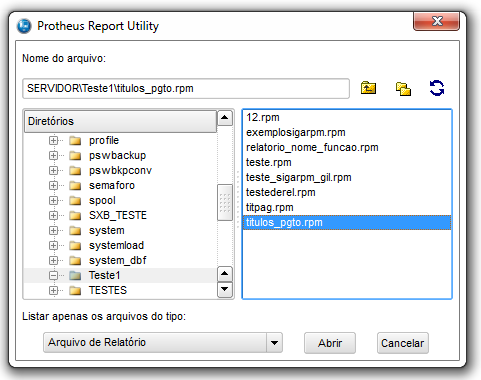The width and height of the screenshot is (481, 380).
Task: Select file titpag.rpm
Action: [347, 208]
